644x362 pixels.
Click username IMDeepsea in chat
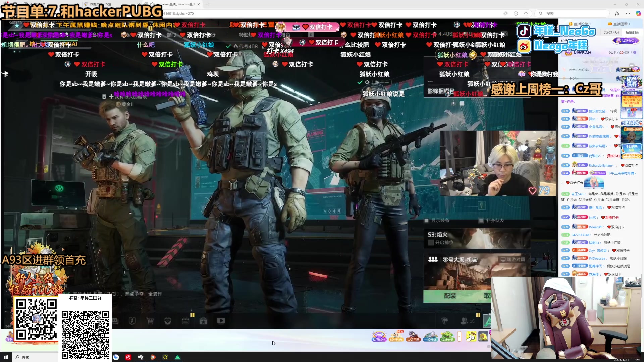click(597, 258)
